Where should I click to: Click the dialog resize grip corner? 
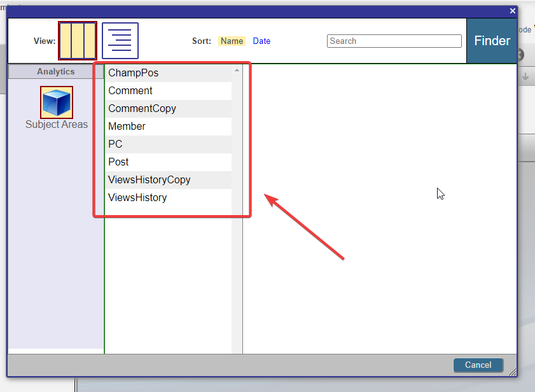click(513, 372)
